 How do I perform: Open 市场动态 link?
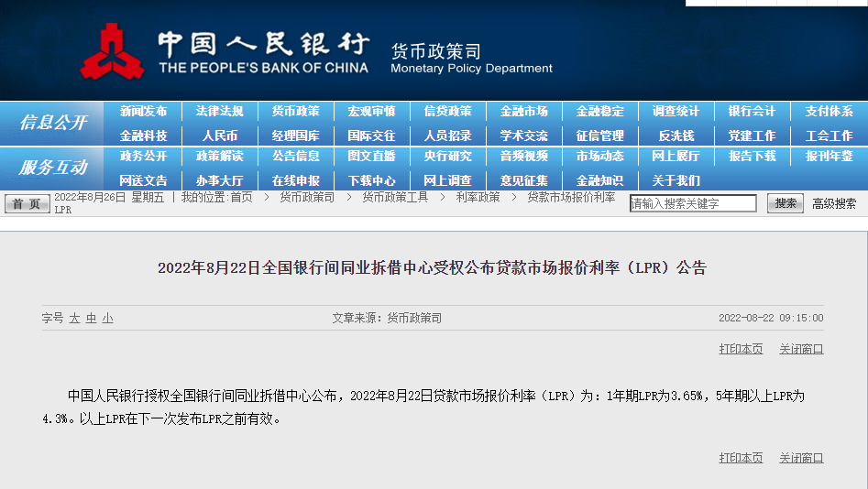(600, 156)
